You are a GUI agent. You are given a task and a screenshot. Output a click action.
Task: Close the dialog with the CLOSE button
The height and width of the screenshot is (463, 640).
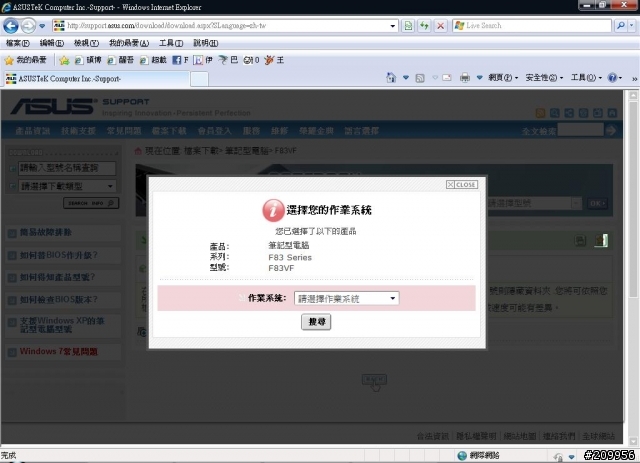pyautogui.click(x=462, y=185)
